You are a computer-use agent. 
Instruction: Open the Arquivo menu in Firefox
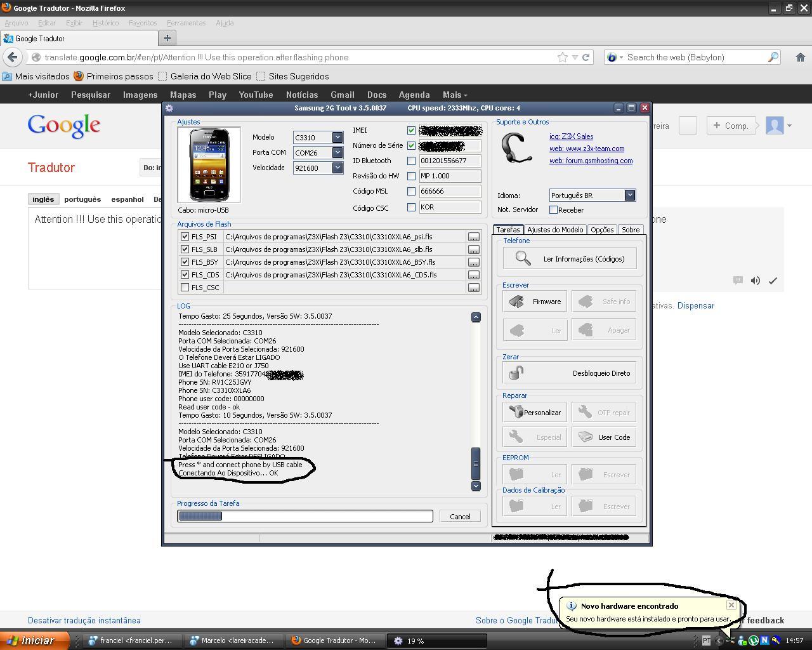click(x=16, y=23)
